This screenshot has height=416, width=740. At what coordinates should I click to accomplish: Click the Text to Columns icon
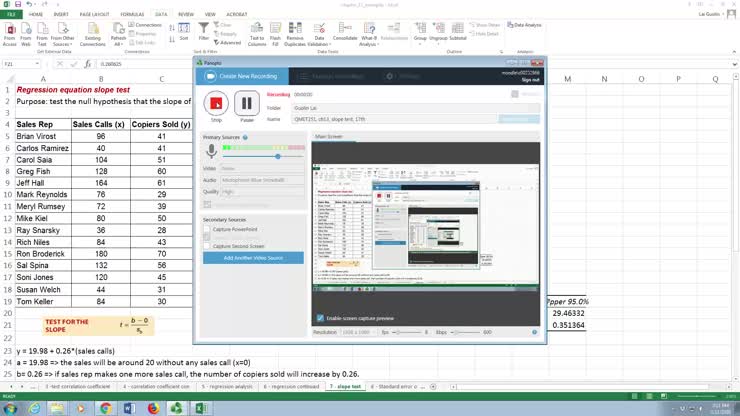click(x=257, y=33)
